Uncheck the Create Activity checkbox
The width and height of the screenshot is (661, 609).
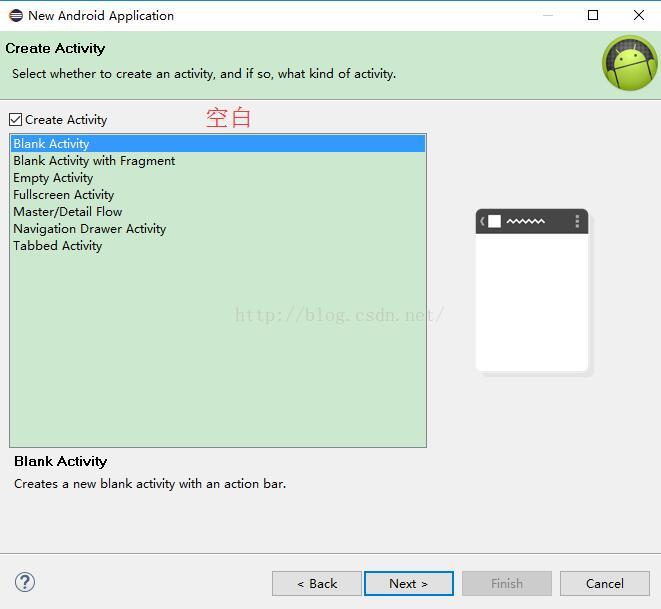click(x=16, y=120)
